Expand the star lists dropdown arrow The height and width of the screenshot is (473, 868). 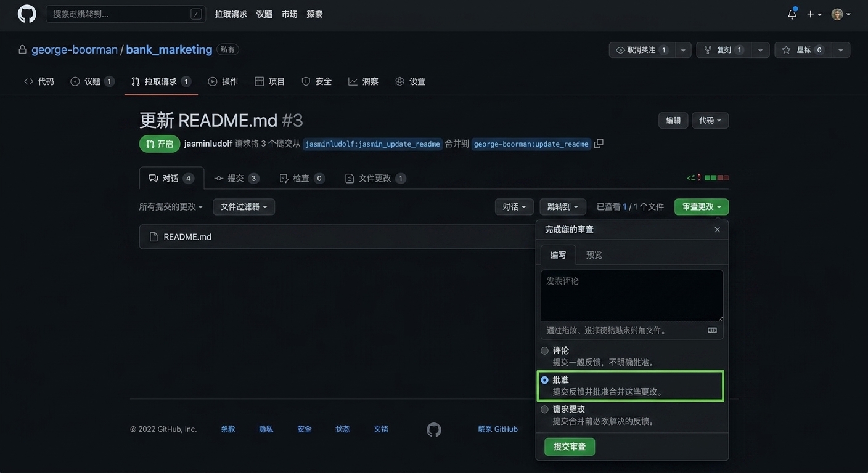(x=841, y=50)
